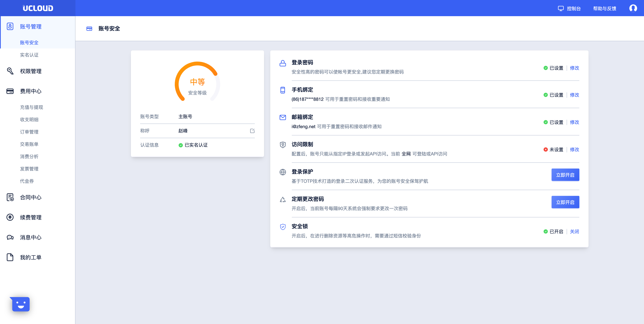644x324 pixels.
Task: Click the 消息中心 chat bubble icon
Action: [10, 237]
